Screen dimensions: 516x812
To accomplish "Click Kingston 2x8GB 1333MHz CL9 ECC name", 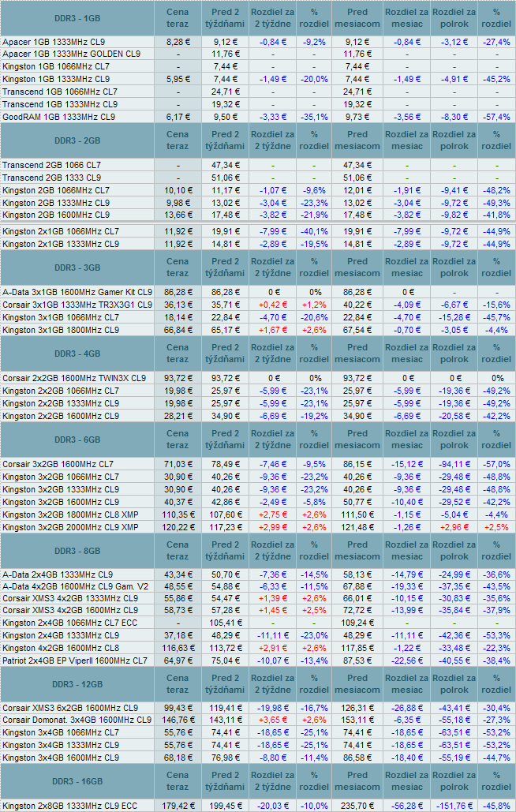I will tap(70, 806).
